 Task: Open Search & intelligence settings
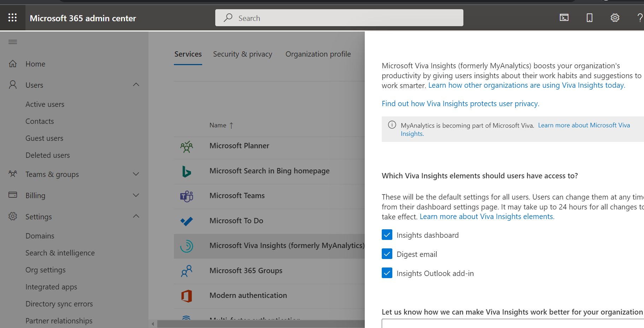pos(60,253)
